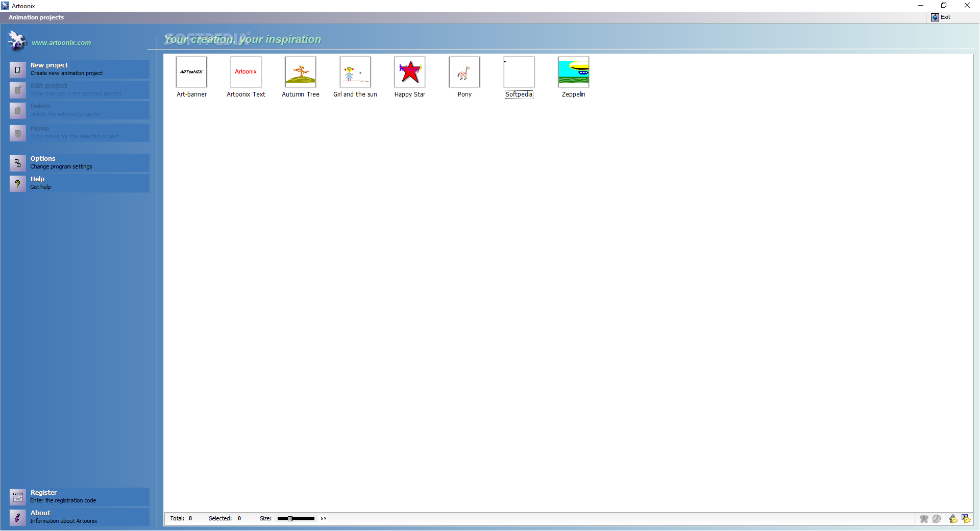Click the Delete trash icon

[18, 110]
